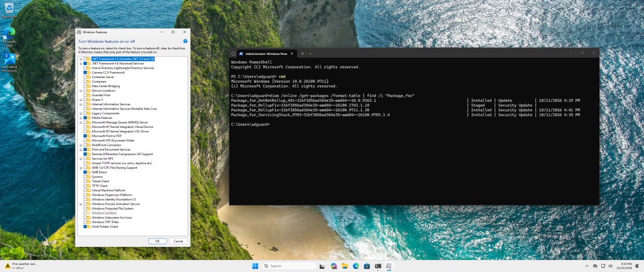
Task: Launch Edge from the taskbar
Action: click(356, 266)
